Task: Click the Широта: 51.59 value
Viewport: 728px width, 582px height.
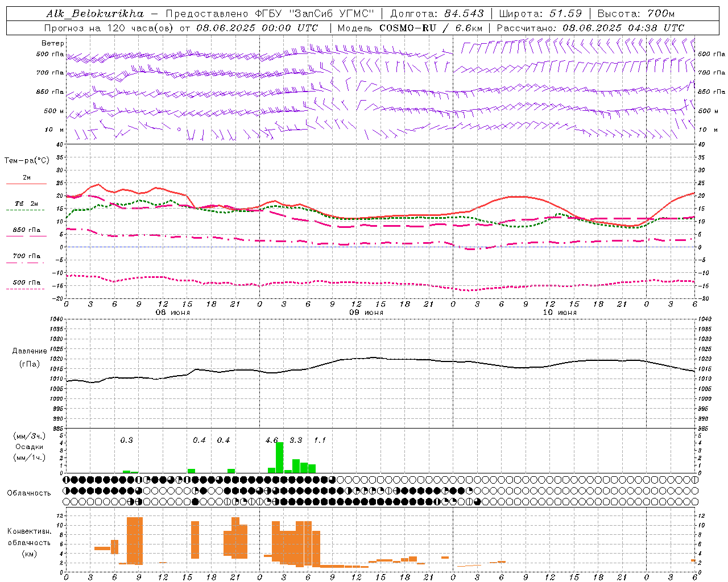Action: pos(540,14)
